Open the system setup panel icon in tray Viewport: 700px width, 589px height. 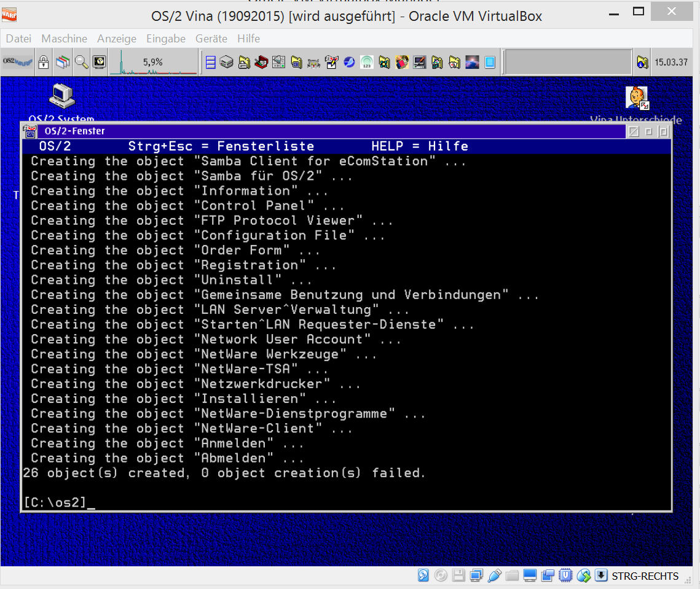click(279, 62)
